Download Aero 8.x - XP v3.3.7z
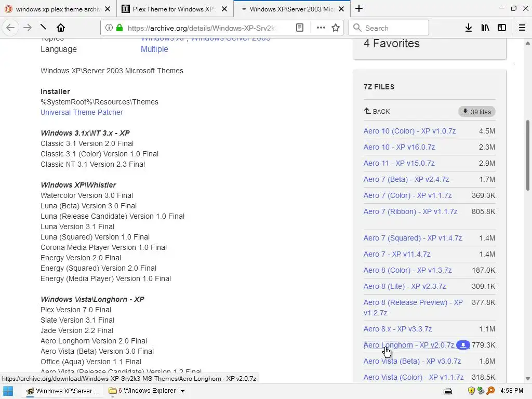 click(397, 329)
